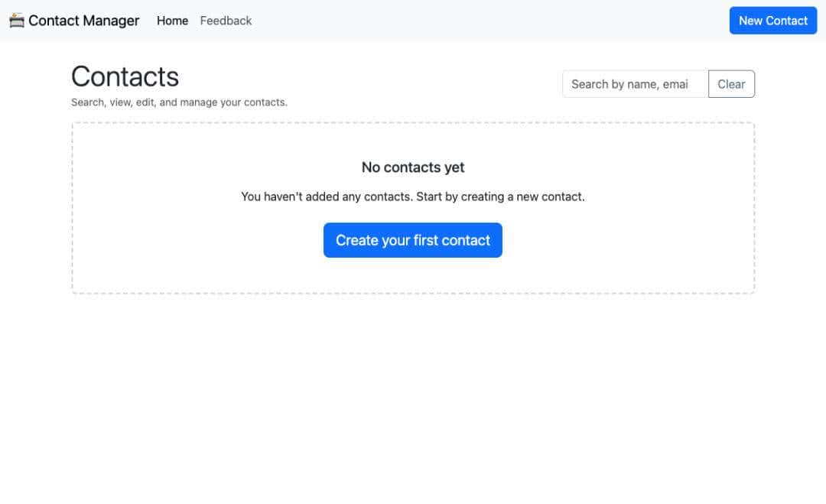Place cursor in the contacts search box
Image resolution: width=826 pixels, height=504 pixels.
[635, 84]
